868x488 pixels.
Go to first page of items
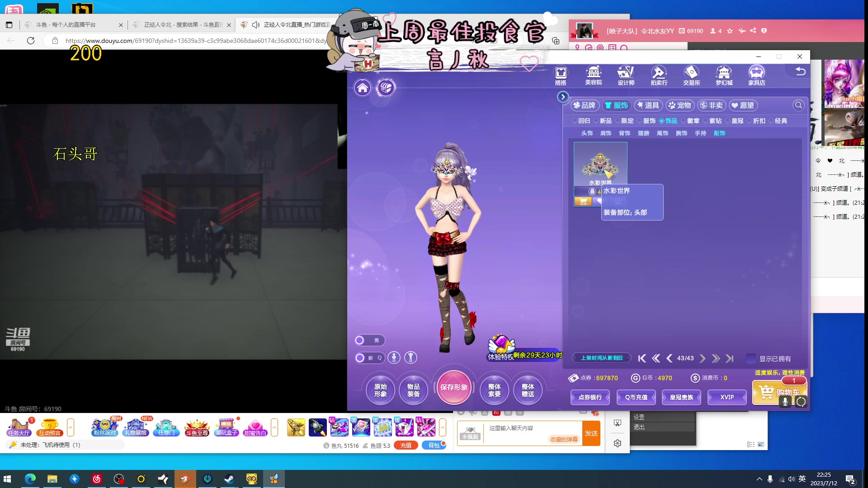(642, 358)
